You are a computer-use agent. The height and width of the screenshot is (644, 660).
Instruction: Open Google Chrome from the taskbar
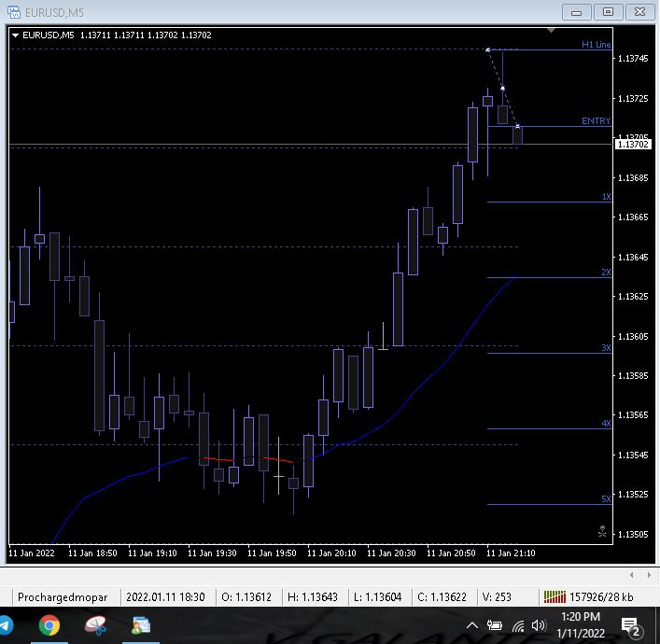click(49, 625)
